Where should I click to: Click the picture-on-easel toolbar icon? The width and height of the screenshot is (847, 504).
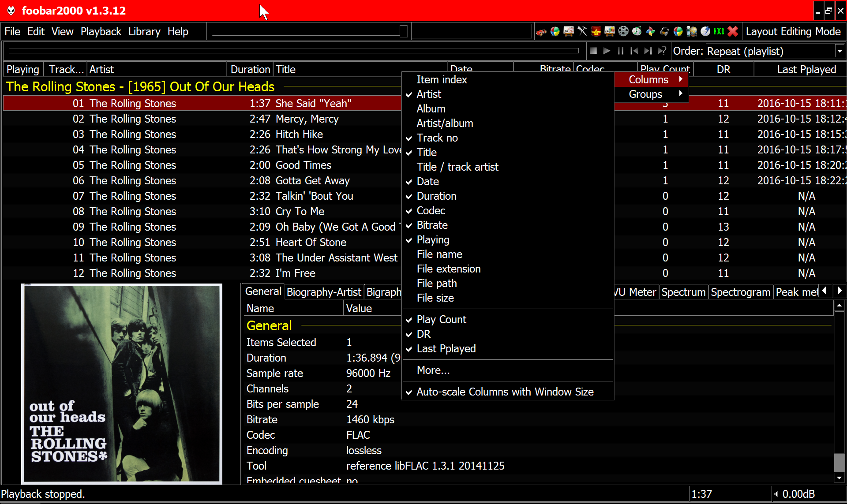click(x=569, y=31)
